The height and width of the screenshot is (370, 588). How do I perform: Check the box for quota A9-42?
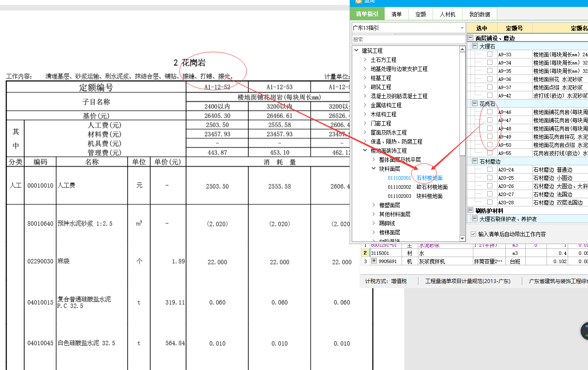[x=489, y=96]
